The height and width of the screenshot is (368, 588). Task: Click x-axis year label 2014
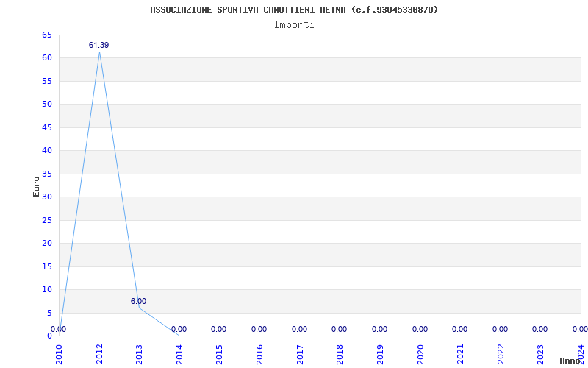179,354
